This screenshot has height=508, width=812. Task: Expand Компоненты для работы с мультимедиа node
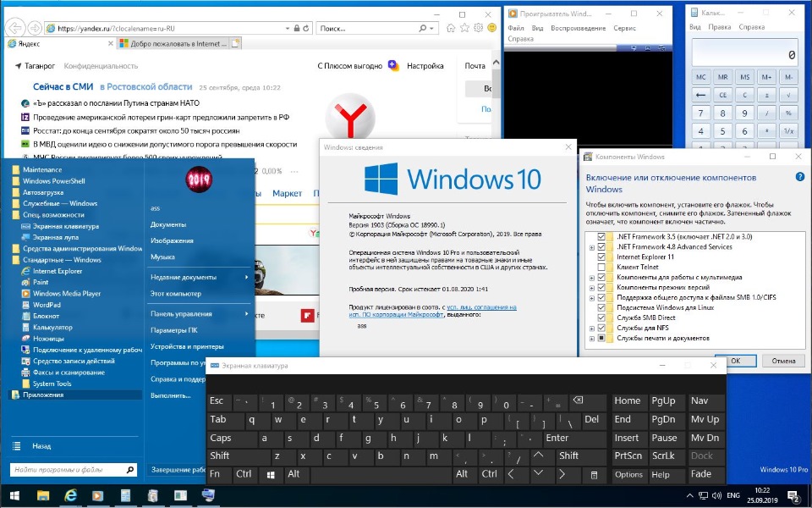[x=591, y=278]
